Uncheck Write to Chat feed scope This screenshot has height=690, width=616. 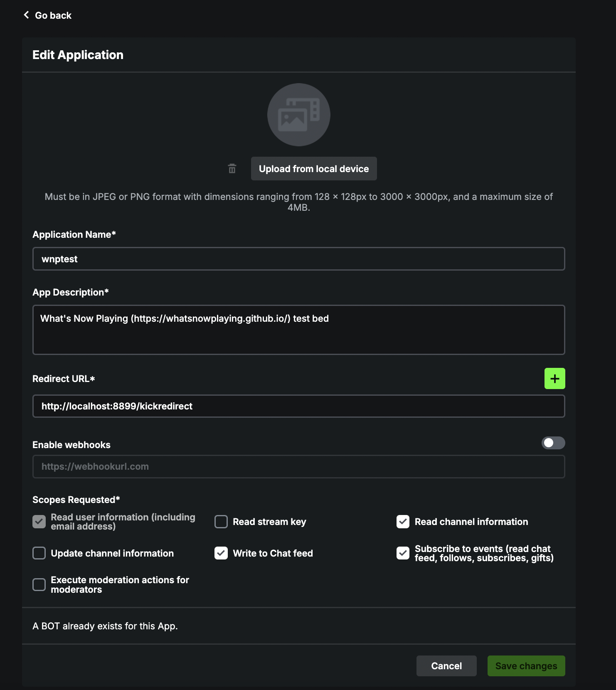[221, 553]
